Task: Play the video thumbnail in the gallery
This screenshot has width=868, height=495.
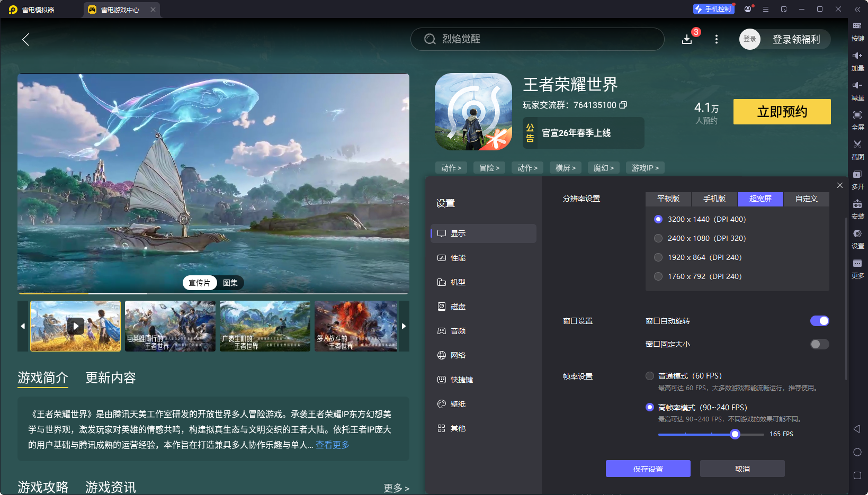Action: tap(75, 326)
